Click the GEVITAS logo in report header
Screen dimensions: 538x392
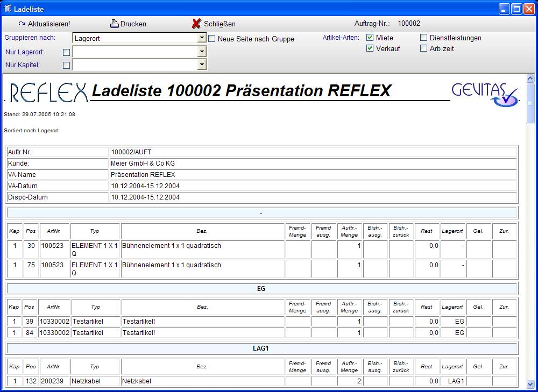[x=485, y=94]
